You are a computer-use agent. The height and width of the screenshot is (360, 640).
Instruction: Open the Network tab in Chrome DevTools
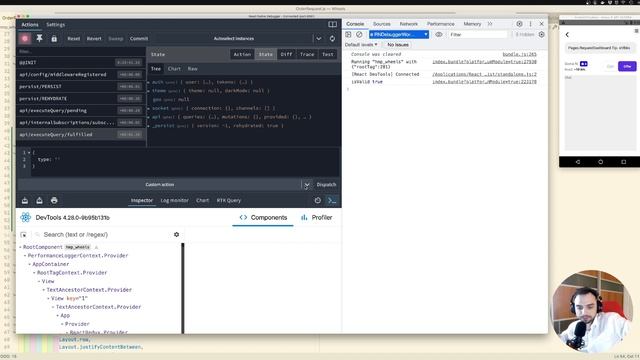pyautogui.click(x=409, y=24)
